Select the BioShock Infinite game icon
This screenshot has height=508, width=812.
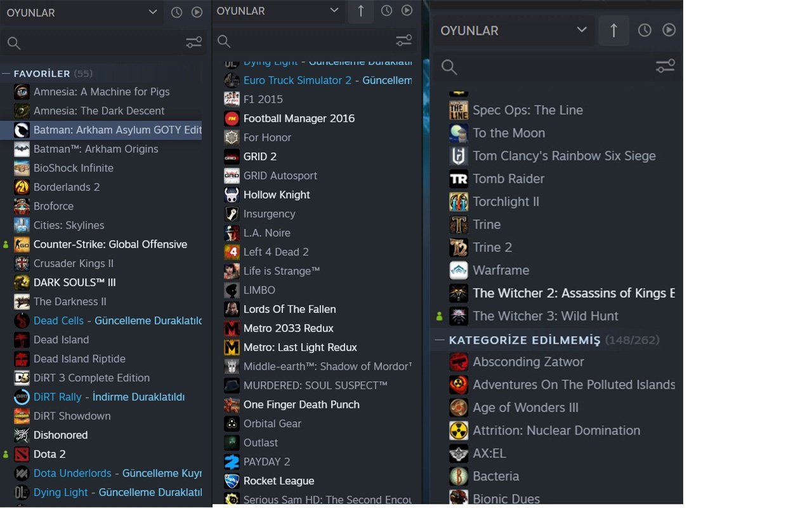(22, 168)
